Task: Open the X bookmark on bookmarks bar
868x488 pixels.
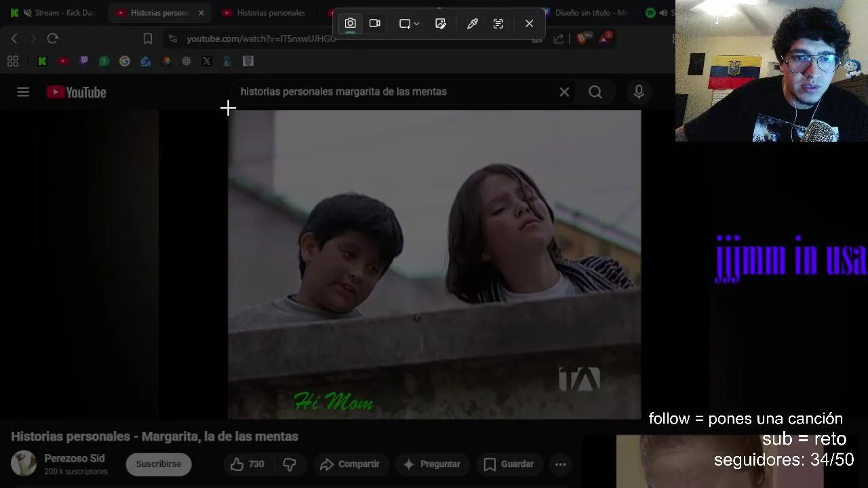Action: (x=207, y=61)
